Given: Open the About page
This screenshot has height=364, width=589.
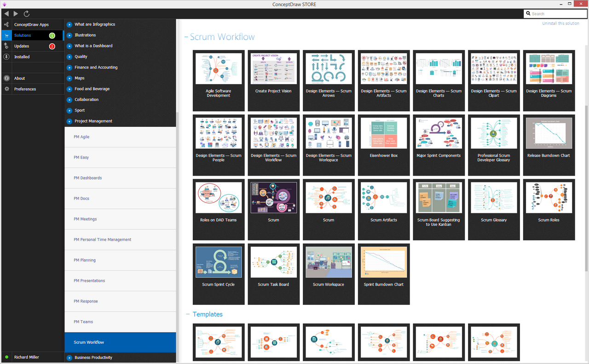Looking at the screenshot, I should pyautogui.click(x=19, y=78).
